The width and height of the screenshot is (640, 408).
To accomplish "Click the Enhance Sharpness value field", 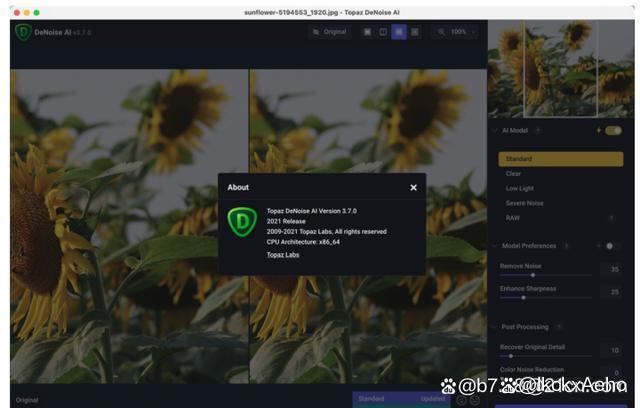I will pyautogui.click(x=612, y=292).
